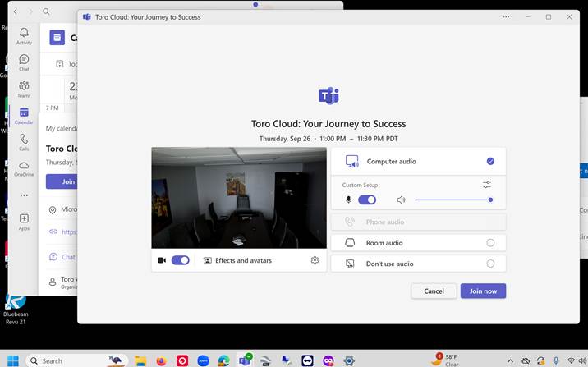Screen dimensions: 588x367
Task: Click the Join now button
Action: click(483, 291)
